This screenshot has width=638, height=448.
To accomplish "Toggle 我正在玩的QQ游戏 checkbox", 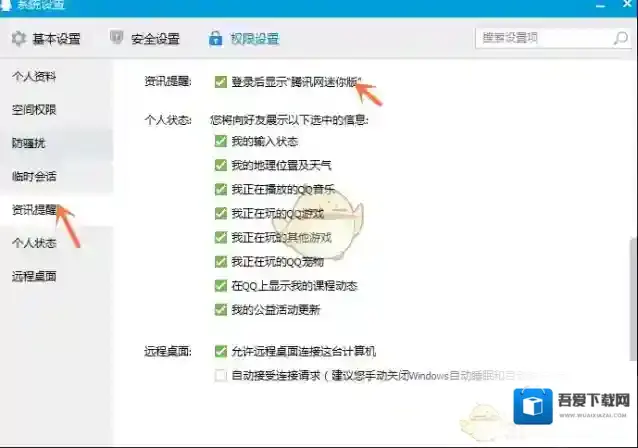I will tap(221, 213).
